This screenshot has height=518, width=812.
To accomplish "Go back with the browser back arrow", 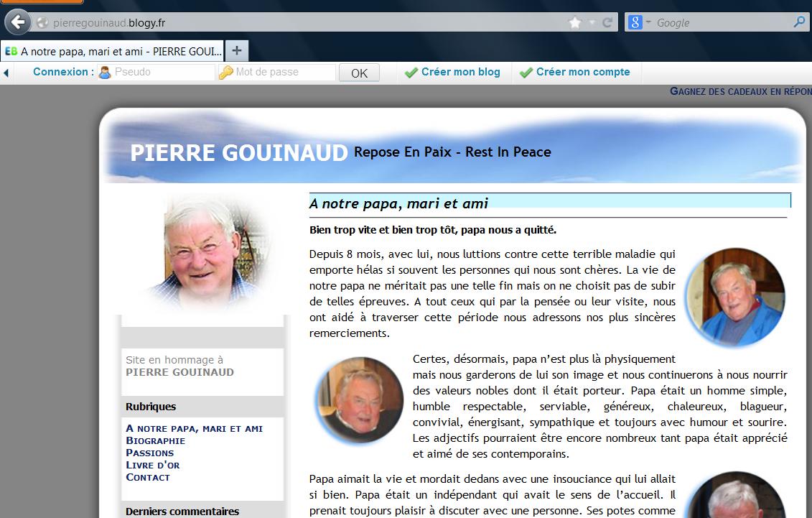I will pyautogui.click(x=18, y=22).
